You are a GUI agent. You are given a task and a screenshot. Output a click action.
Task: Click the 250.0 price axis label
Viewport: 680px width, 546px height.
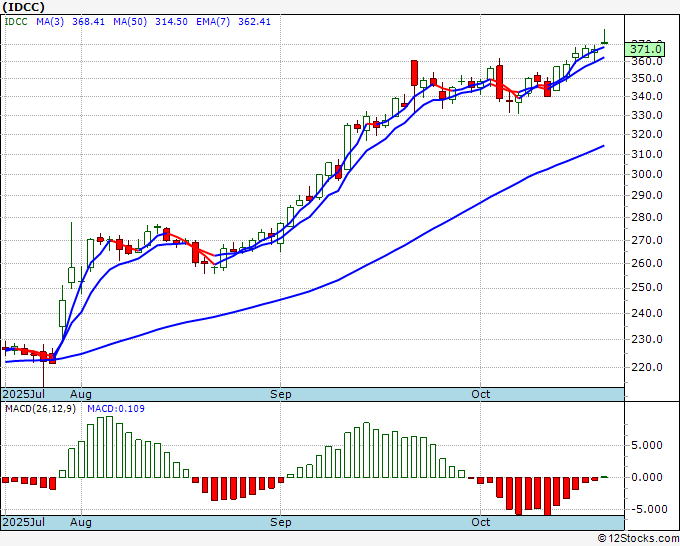pos(646,288)
